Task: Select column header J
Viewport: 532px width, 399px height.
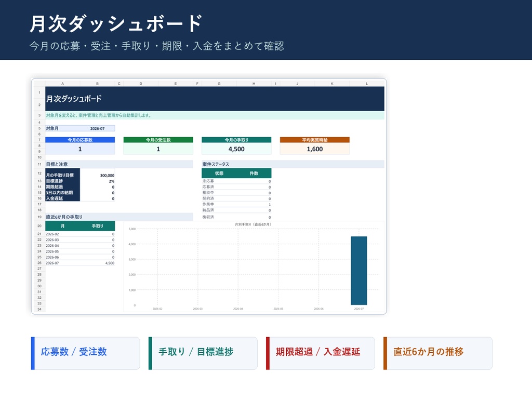Action: [298, 84]
